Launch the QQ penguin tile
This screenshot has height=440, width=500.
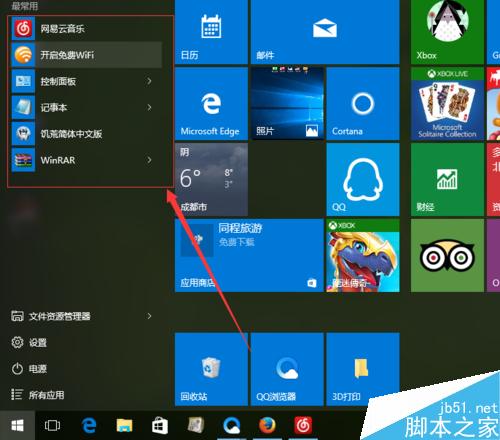coord(363,180)
